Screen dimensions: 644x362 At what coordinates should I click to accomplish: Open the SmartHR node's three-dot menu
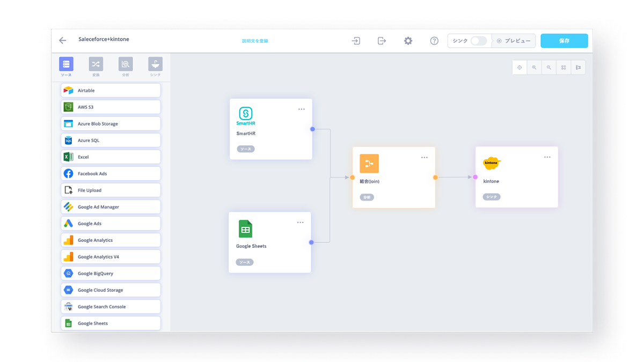tap(302, 109)
